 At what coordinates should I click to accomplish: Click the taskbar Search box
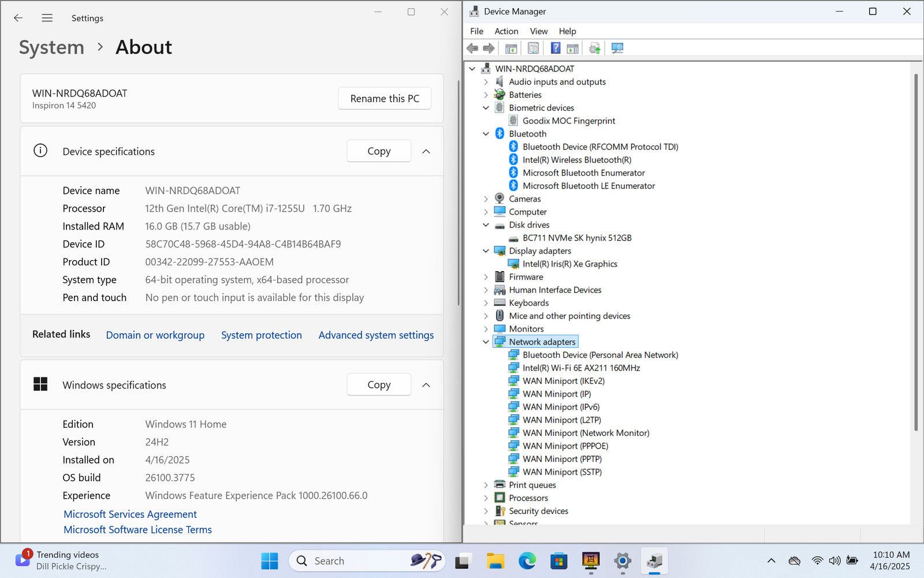tap(367, 561)
